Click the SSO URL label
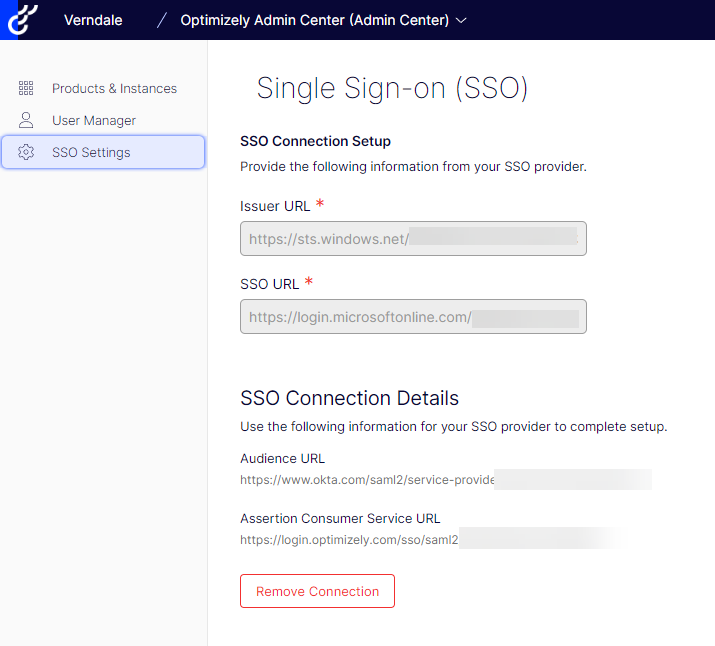This screenshot has height=646, width=715. pos(269,284)
